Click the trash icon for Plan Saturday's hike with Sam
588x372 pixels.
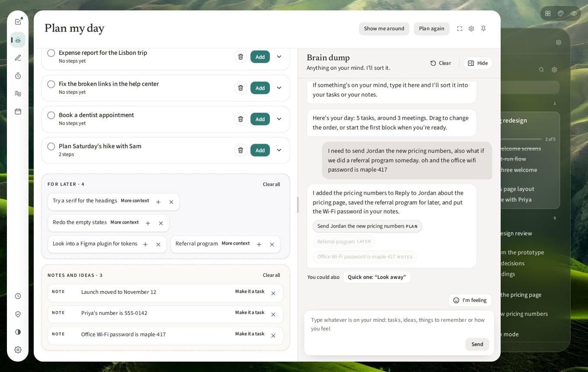(240, 150)
